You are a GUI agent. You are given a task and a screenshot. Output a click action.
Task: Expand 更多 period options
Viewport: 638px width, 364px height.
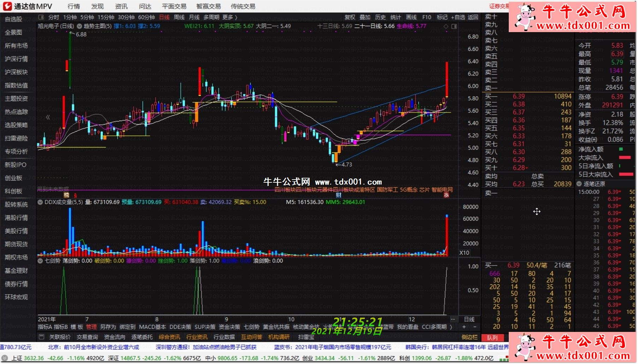click(229, 17)
